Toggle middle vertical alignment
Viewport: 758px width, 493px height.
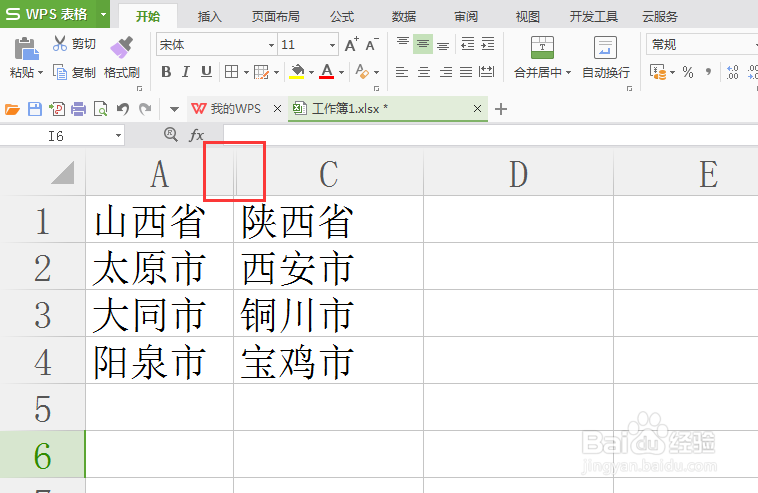(423, 44)
